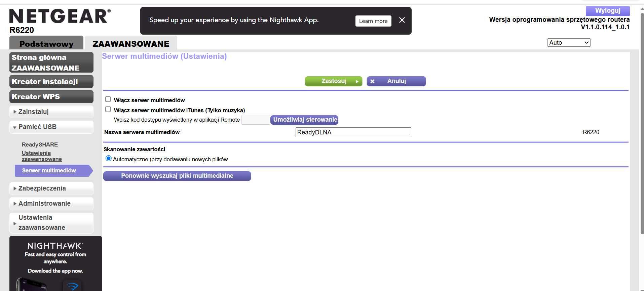Viewport: 644px width, 291px height.
Task: Open Kreator instalacji
Action: pyautogui.click(x=51, y=82)
